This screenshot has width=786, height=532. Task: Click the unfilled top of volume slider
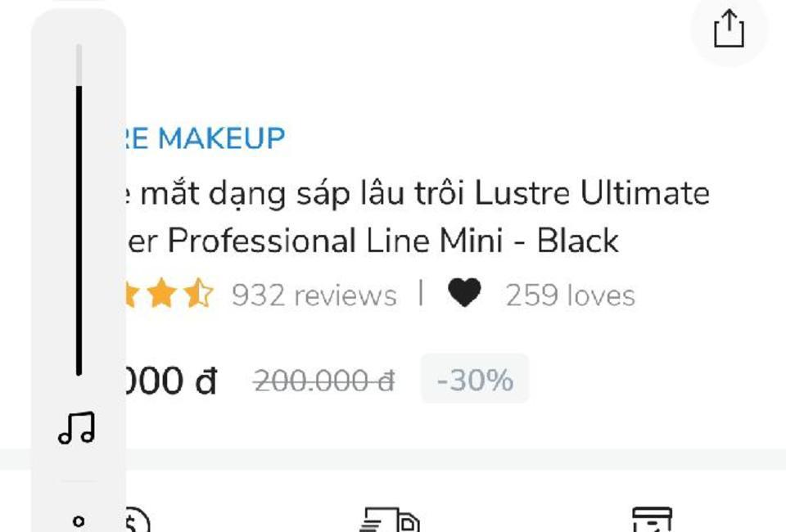click(79, 65)
